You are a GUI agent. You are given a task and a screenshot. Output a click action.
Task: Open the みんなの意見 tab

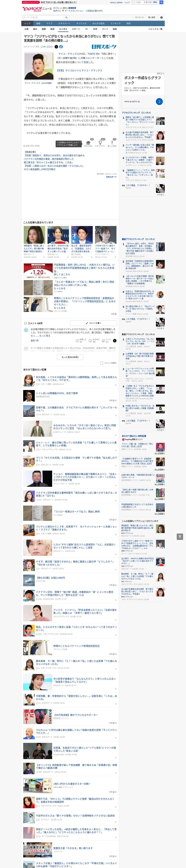(98, 24)
